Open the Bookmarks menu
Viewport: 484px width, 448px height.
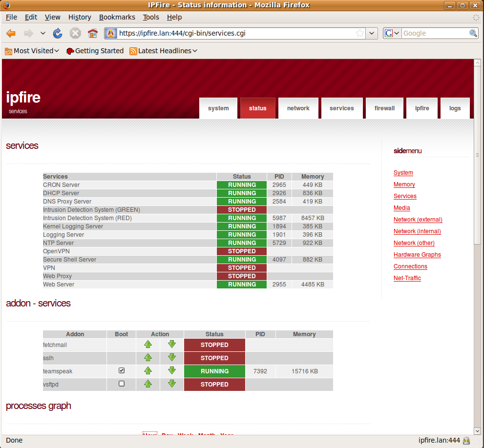point(117,17)
